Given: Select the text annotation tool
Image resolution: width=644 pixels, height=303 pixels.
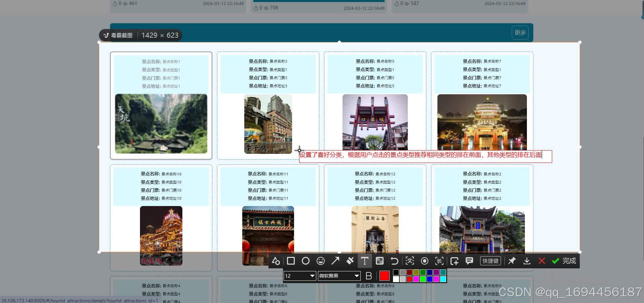Looking at the screenshot, I should point(365,261).
